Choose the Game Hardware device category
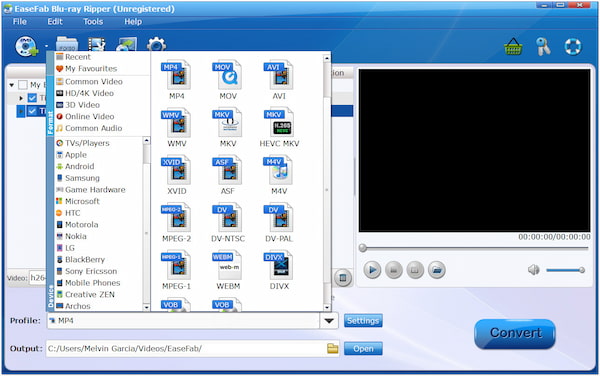The image size is (600, 376). [x=91, y=190]
